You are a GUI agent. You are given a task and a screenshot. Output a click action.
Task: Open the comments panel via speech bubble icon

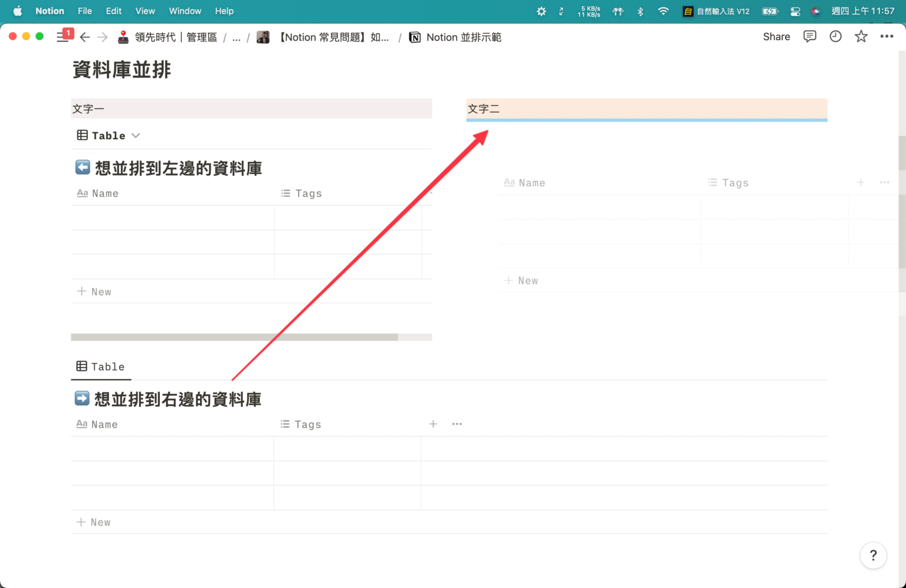[x=809, y=37]
